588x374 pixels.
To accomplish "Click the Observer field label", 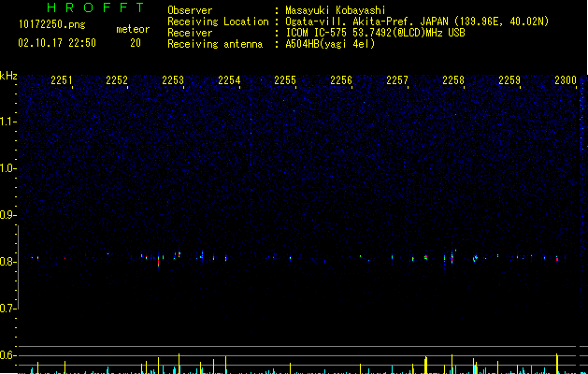I will click(190, 10).
